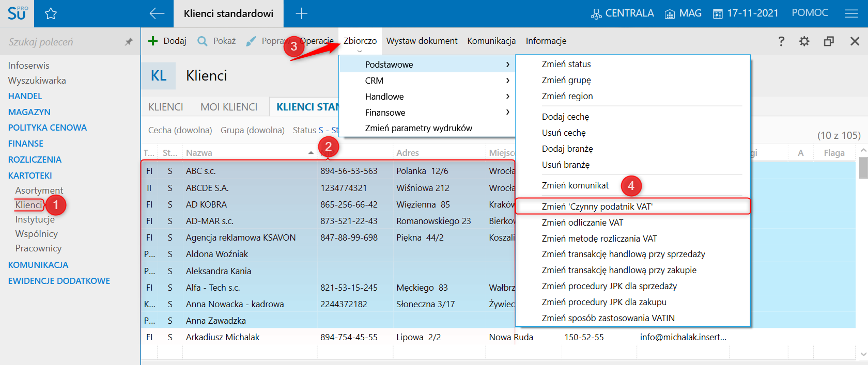Click the KL module icon
Screen dimensions: 868x365
click(x=159, y=76)
